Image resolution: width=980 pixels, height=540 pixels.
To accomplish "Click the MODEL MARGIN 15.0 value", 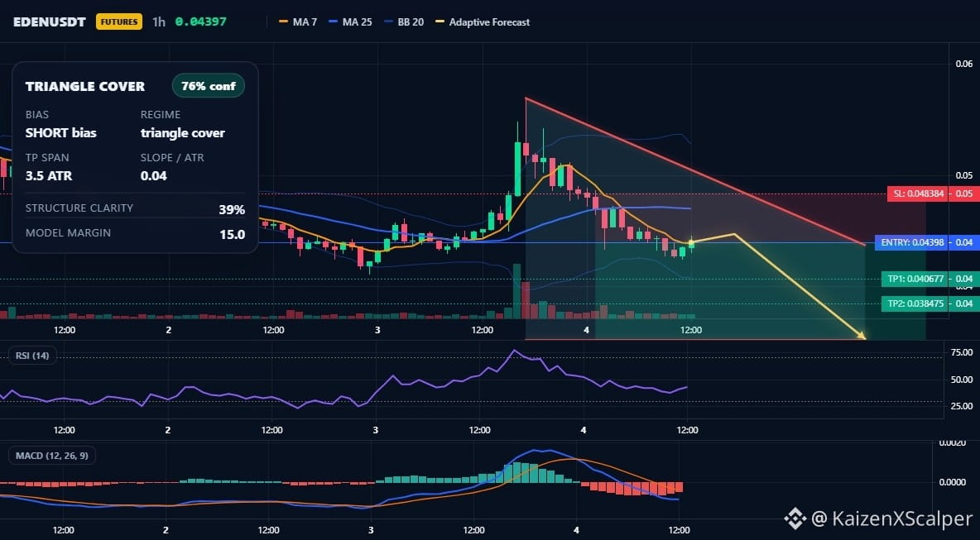I will tap(232, 235).
